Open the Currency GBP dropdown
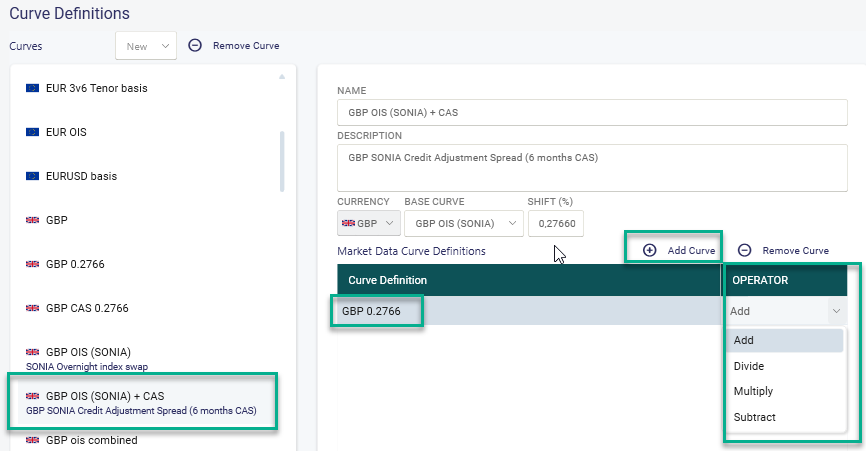 point(369,224)
